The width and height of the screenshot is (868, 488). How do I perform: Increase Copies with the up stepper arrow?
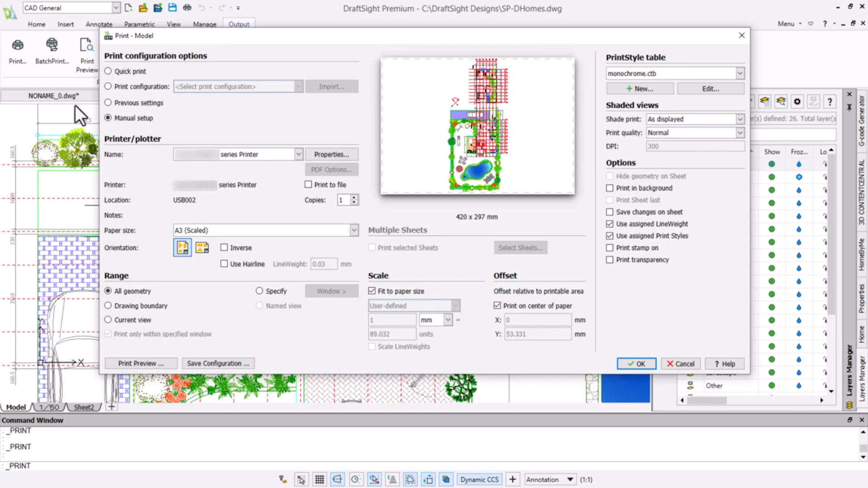(x=354, y=197)
